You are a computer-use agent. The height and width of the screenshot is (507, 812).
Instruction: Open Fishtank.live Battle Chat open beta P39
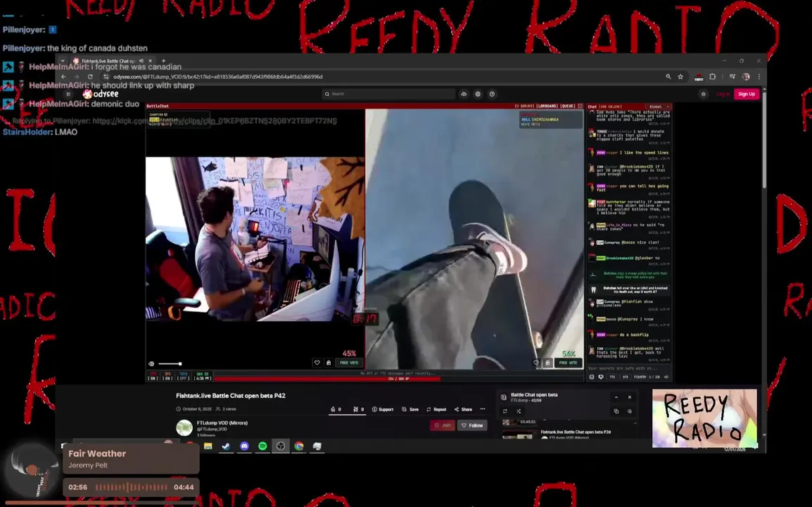pos(576,432)
